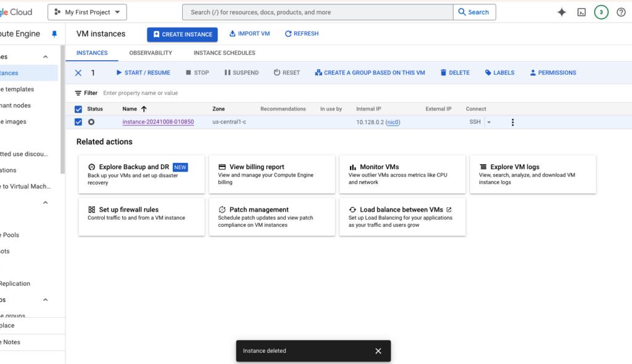Open the nic0 network interface link
Viewport: 632px width, 364px height.
tap(393, 122)
